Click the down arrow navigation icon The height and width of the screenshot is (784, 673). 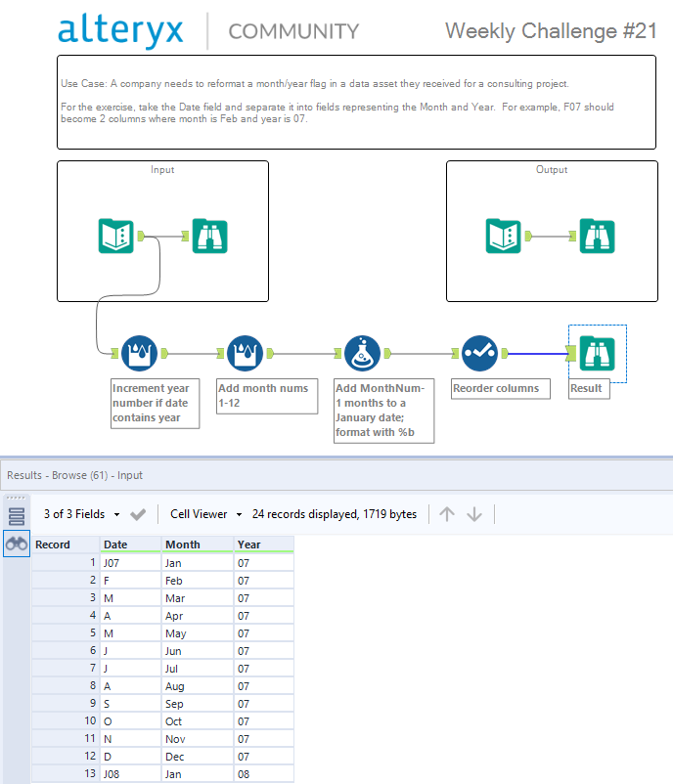point(474,514)
